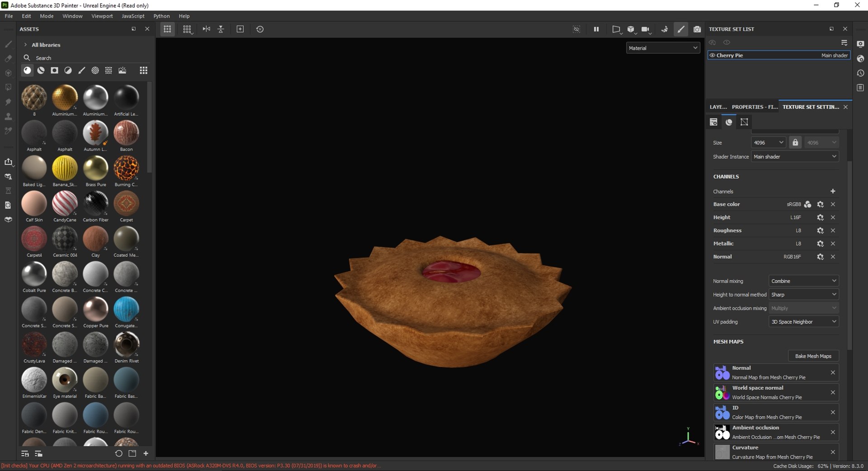Toggle the perspective view mode icon
The image size is (868, 471).
tap(616, 29)
